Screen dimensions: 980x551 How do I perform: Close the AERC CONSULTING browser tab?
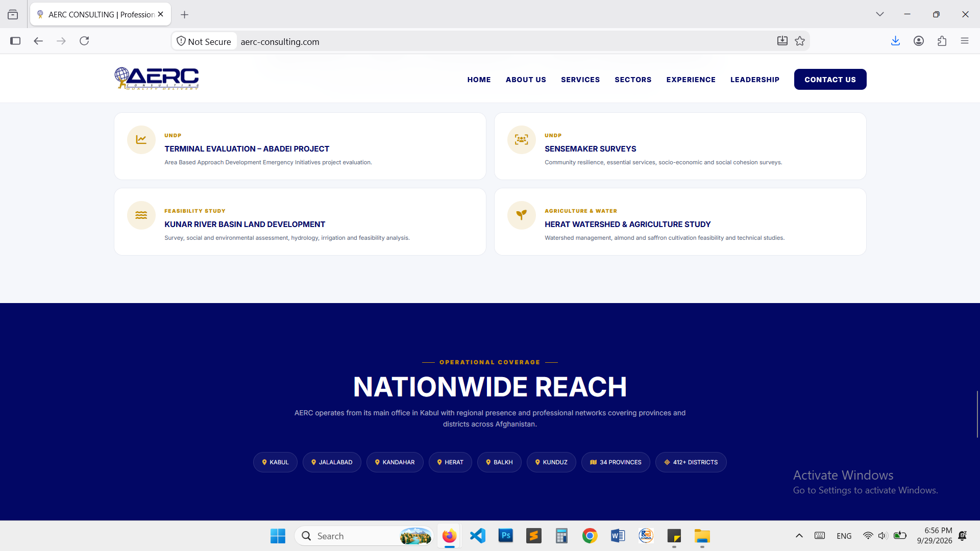tap(160, 14)
